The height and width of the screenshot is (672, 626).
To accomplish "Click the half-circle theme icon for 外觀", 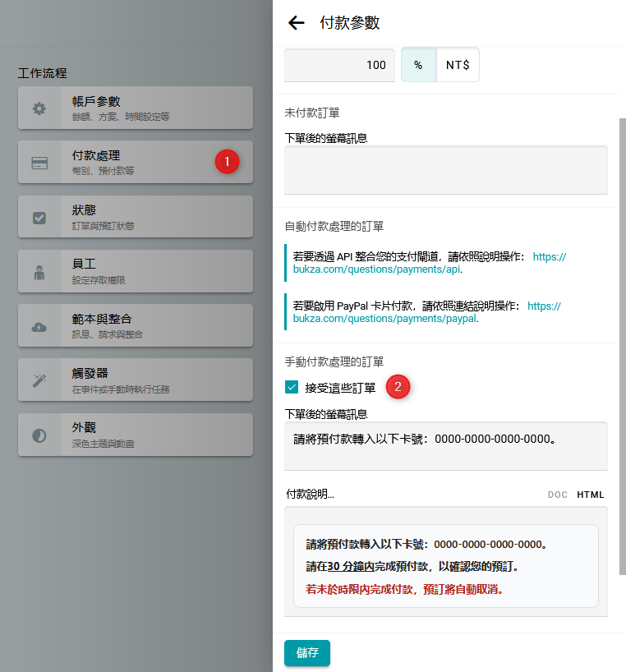I will 39,435.
